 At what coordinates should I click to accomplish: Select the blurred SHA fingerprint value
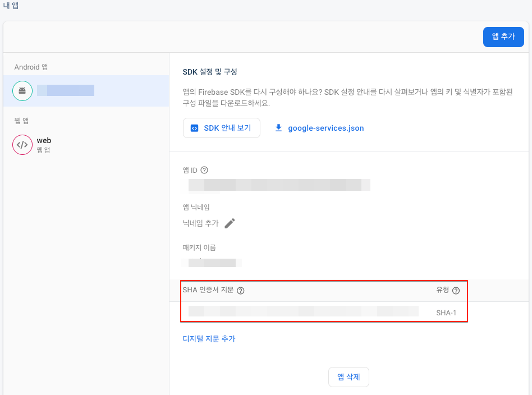[304, 311]
